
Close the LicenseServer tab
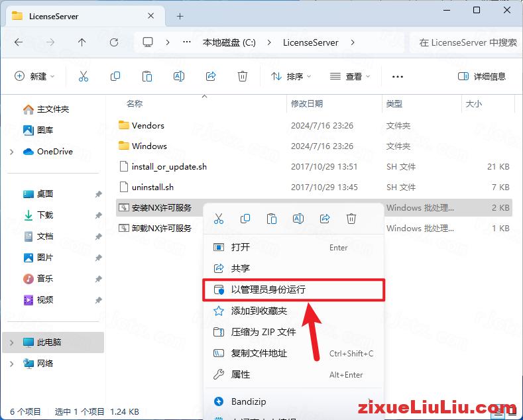(150, 16)
